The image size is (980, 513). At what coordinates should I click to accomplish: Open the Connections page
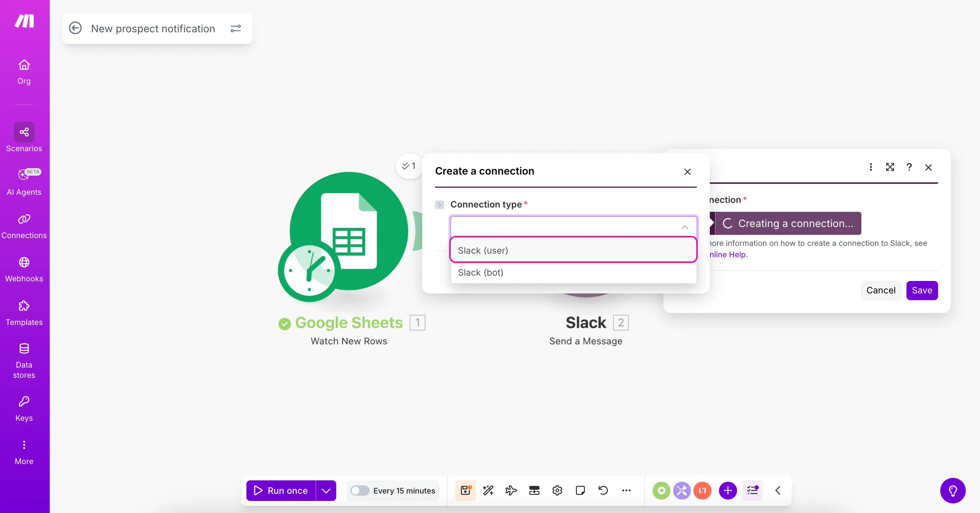click(x=24, y=226)
